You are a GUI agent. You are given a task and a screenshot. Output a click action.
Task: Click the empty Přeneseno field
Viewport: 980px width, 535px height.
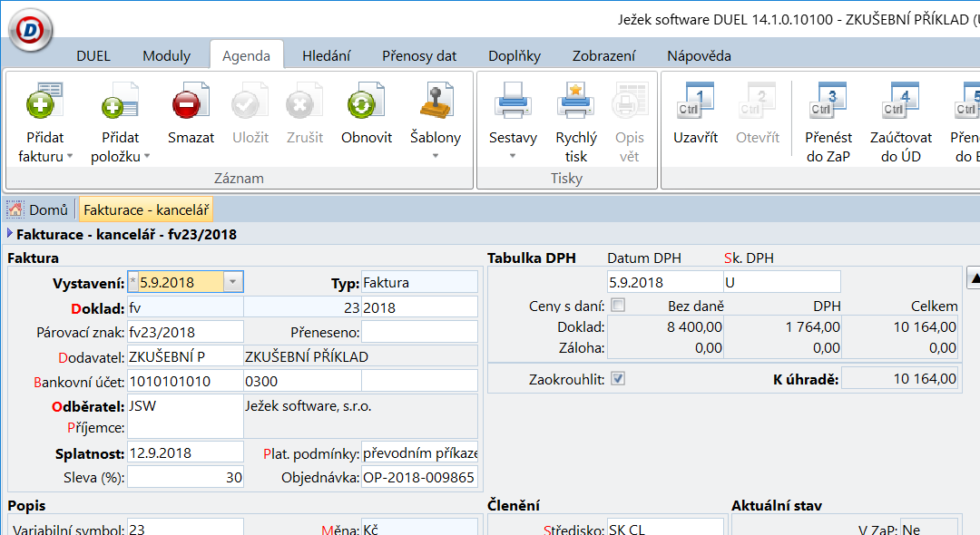[x=419, y=332]
